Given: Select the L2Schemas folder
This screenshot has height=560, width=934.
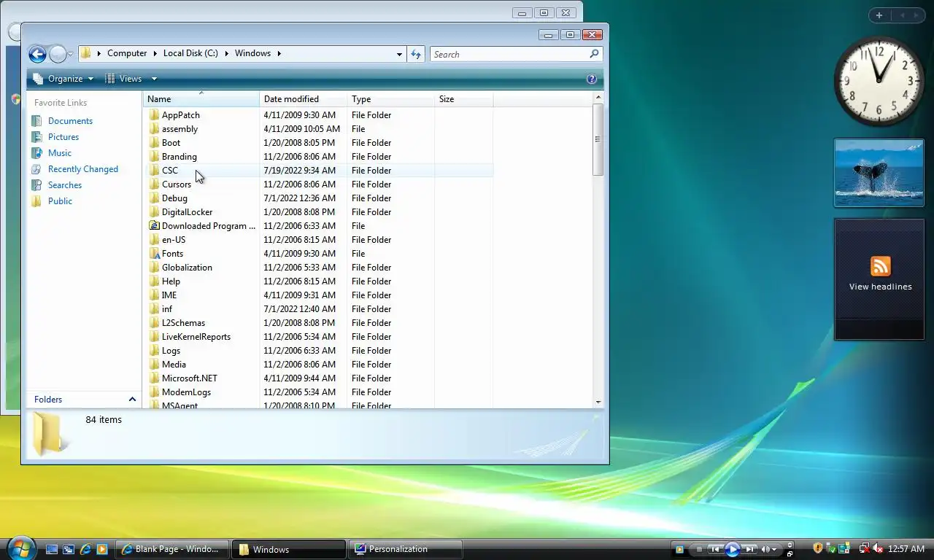Looking at the screenshot, I should pyautogui.click(x=183, y=323).
